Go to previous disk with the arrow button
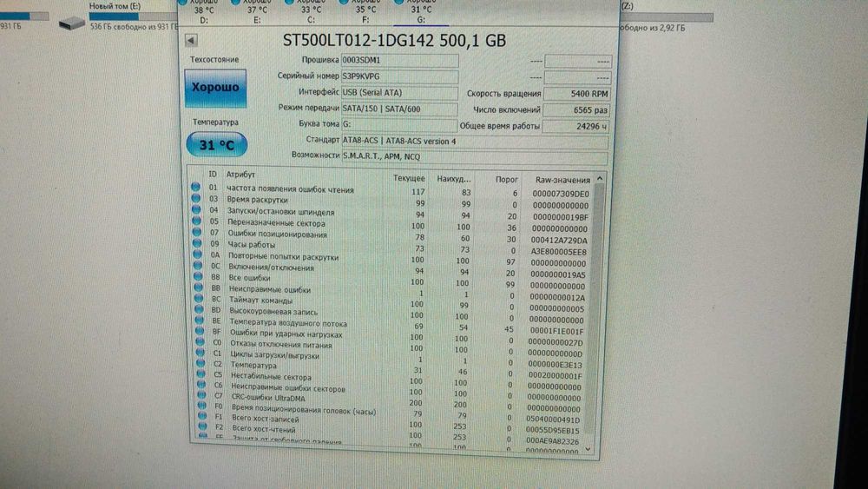The image size is (868, 489). coord(191,41)
